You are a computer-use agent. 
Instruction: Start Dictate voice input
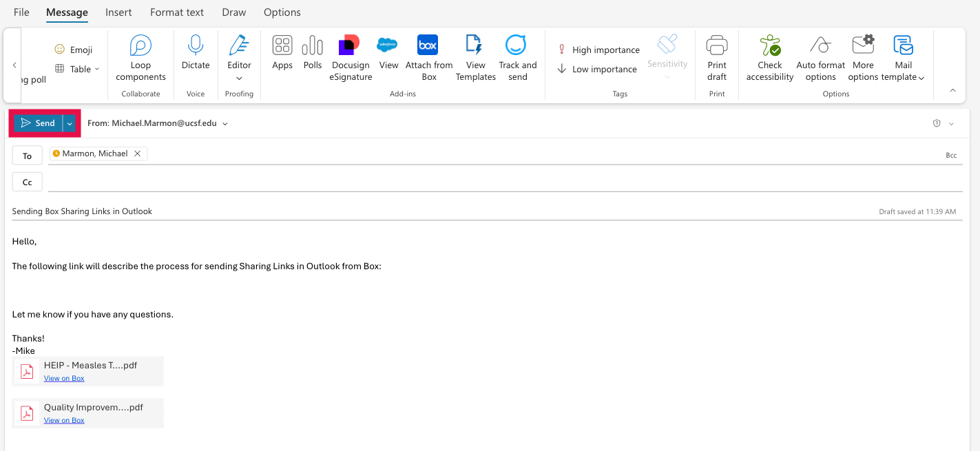click(196, 53)
